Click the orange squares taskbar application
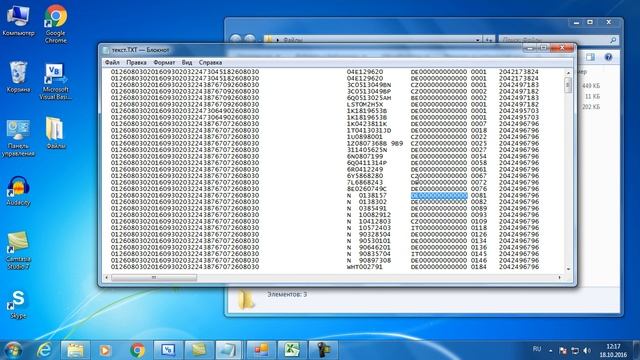 261,350
